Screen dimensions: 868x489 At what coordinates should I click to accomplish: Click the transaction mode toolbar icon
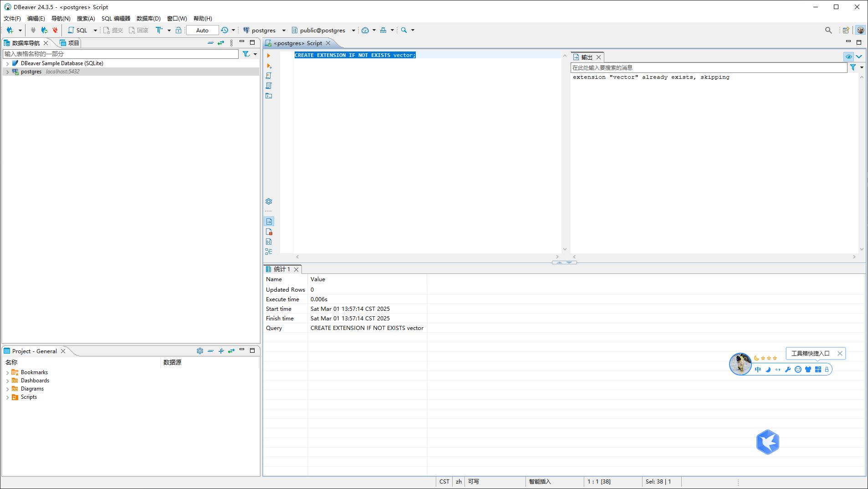click(x=159, y=30)
